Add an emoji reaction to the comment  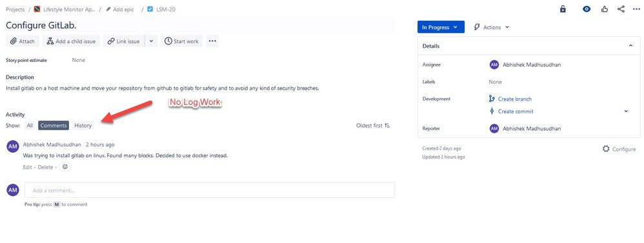coord(65,167)
